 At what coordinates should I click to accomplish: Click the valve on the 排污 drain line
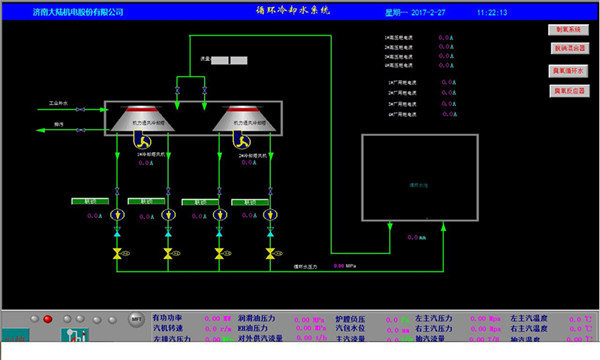coord(81,130)
